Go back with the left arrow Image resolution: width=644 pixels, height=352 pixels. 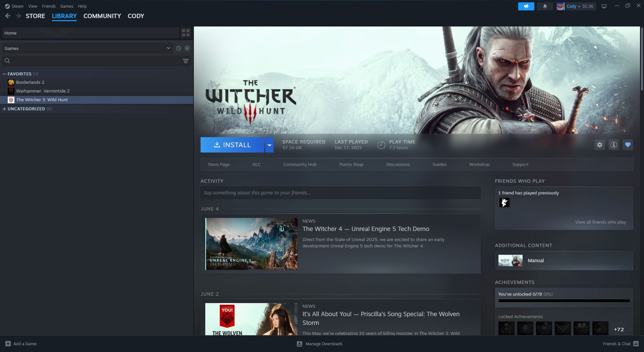click(8, 16)
